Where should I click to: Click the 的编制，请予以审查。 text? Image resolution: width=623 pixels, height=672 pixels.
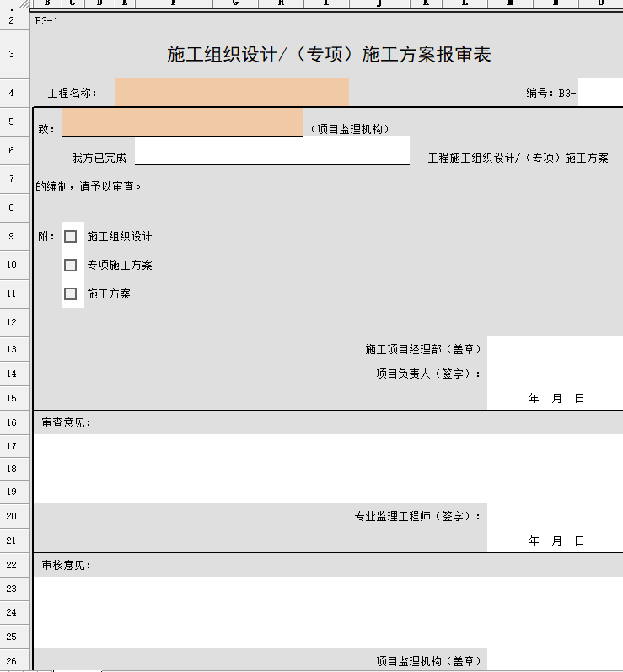89,186
